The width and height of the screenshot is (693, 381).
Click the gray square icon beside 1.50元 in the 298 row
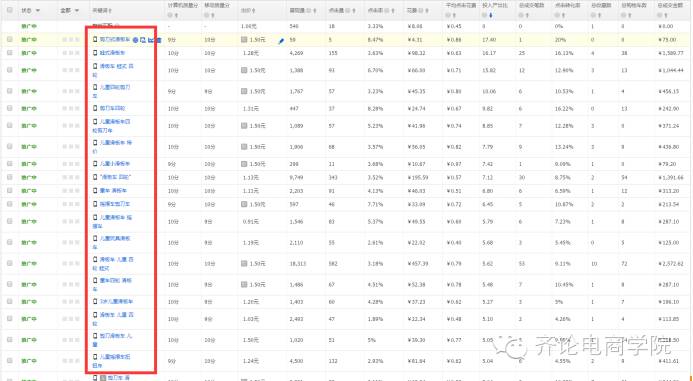[244, 164]
